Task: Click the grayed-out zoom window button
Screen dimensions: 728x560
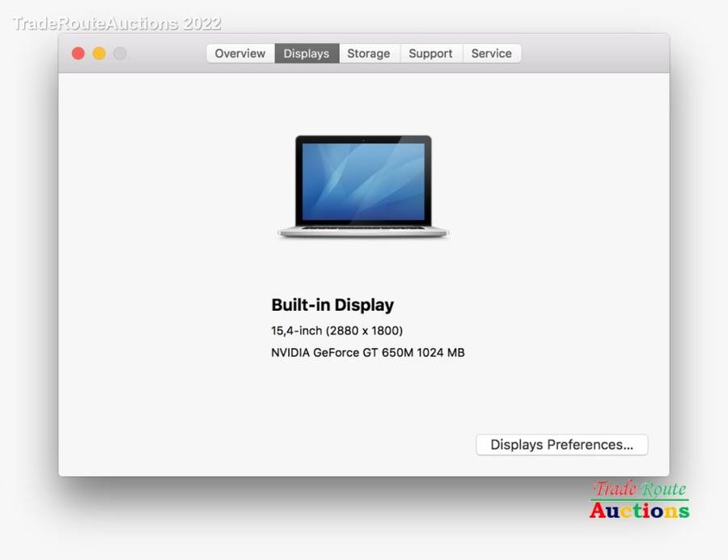Action: tap(120, 53)
